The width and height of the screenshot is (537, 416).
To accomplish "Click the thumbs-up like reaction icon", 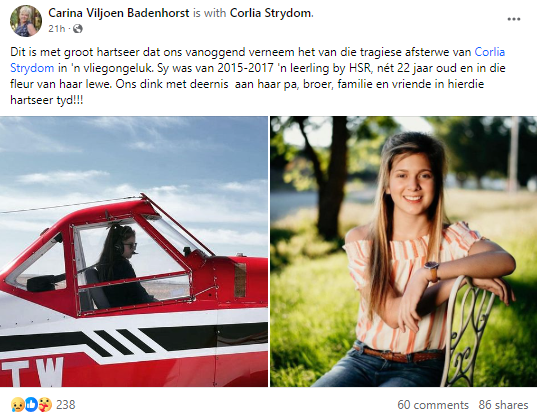I will [x=31, y=405].
